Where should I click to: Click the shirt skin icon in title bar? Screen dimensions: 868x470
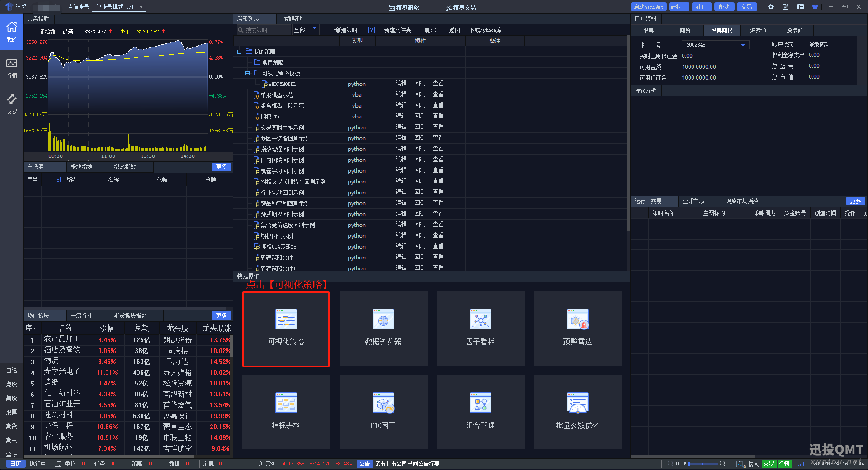tap(815, 7)
